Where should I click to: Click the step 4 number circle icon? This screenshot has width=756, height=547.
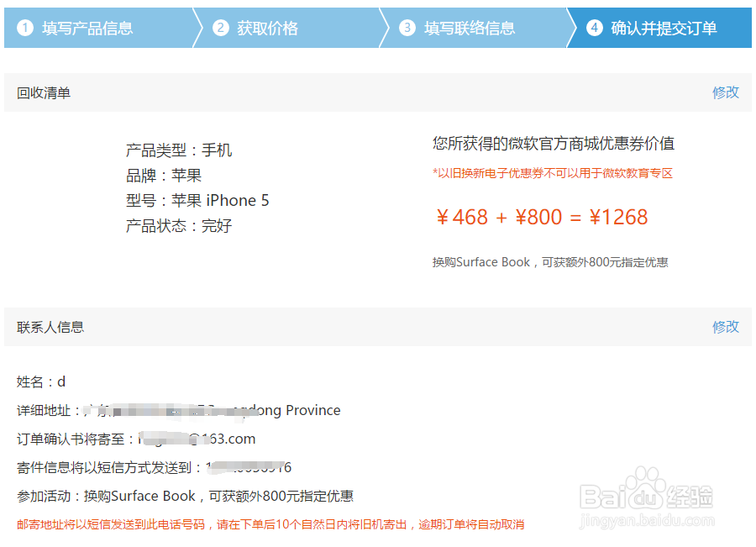[x=595, y=28]
